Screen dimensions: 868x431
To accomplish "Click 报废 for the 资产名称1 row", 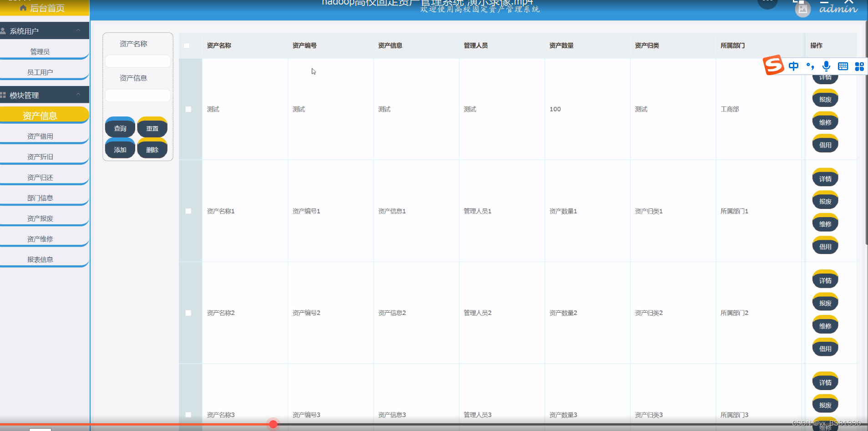I will click(x=825, y=201).
